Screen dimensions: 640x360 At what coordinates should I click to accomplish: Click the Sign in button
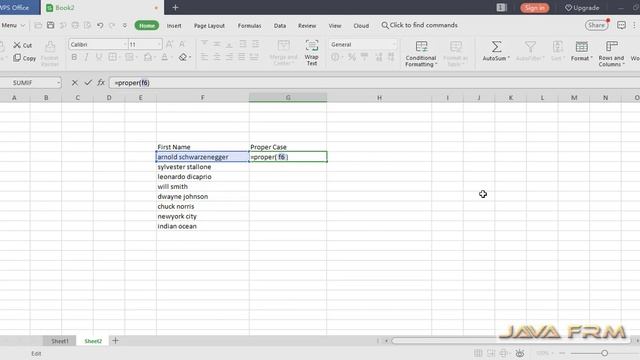534,8
